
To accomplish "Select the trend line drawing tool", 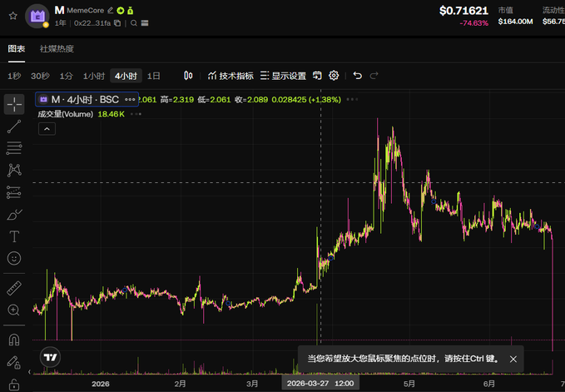I will (x=14, y=127).
